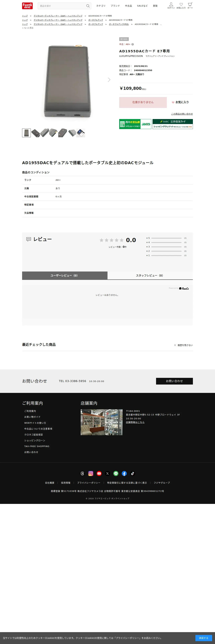The image size is (215, 644).
Task: Select the fourth product thumbnail
Action: 54,133
